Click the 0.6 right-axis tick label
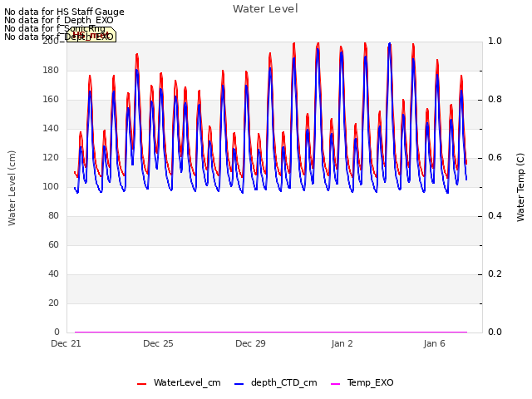 [495, 158]
